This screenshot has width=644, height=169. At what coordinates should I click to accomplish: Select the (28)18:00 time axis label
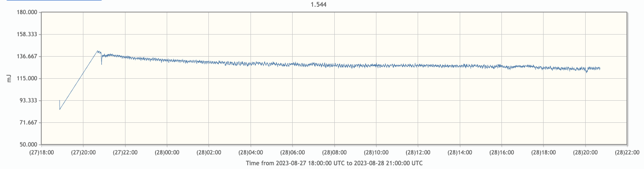[543, 153]
